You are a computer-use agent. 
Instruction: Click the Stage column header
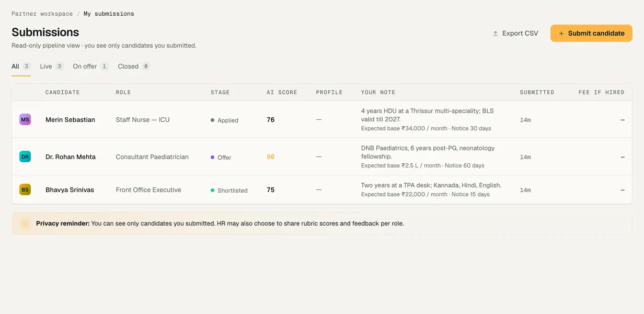pos(220,92)
